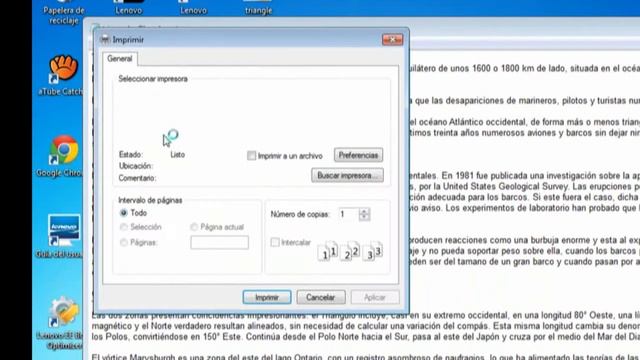Select the General tab

(x=120, y=59)
